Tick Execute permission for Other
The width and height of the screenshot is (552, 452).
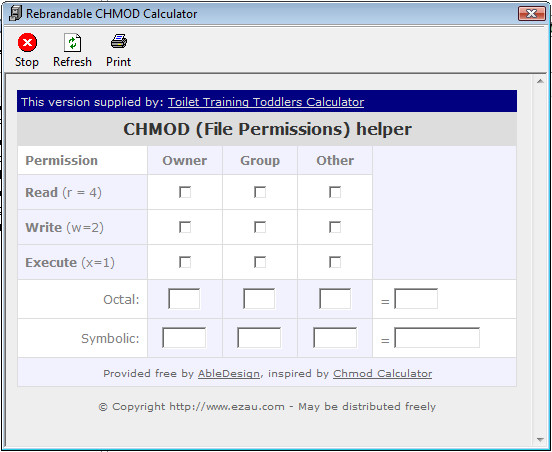pos(335,262)
